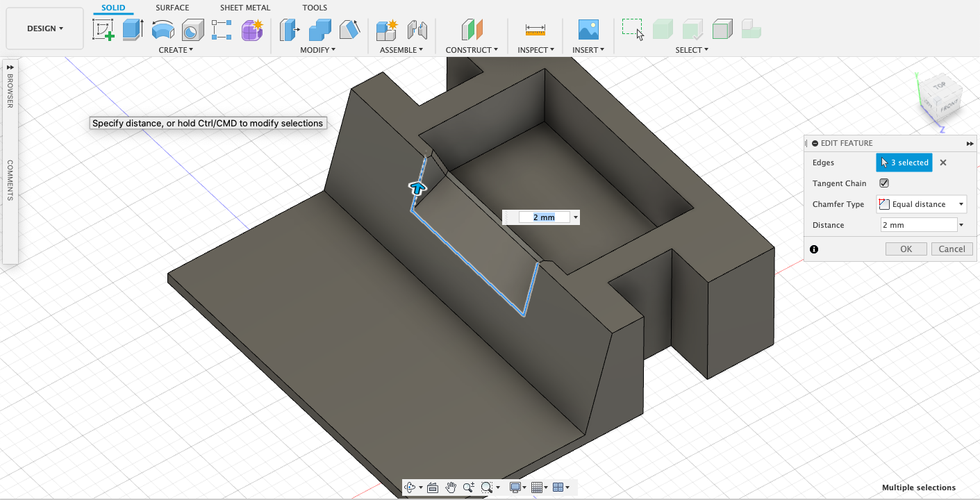Click the double-arrow at the Edit Feature header's right
The height and width of the screenshot is (500, 980).
point(970,144)
